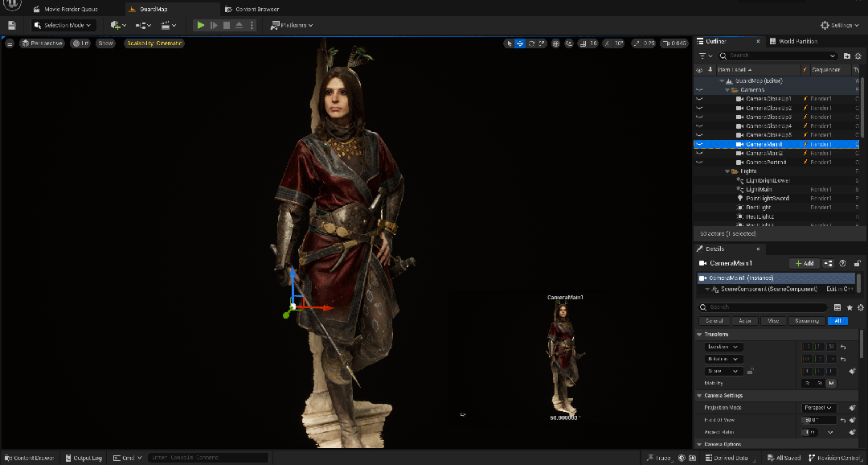
Task: Toggle rotation snapping angle icon
Action: (608, 43)
